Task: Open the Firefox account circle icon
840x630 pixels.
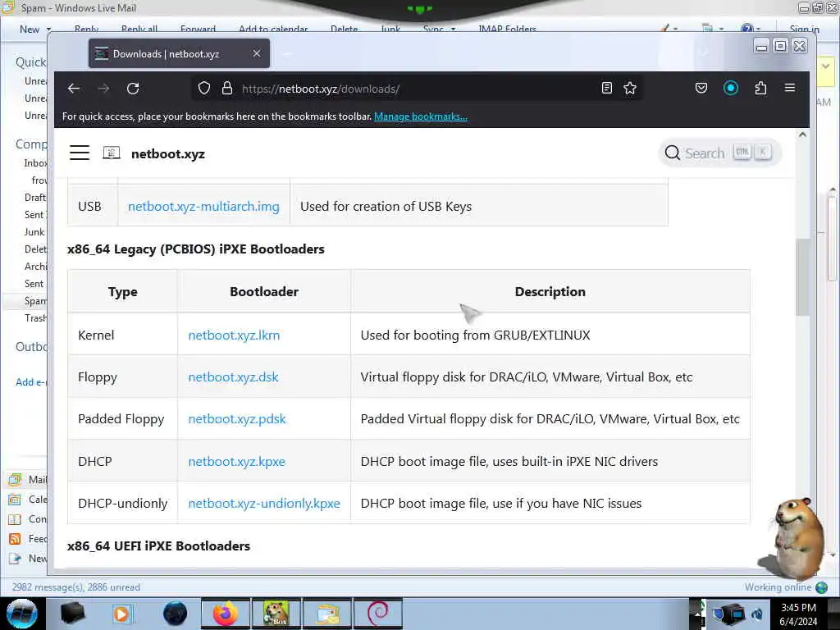Action: coord(731,89)
